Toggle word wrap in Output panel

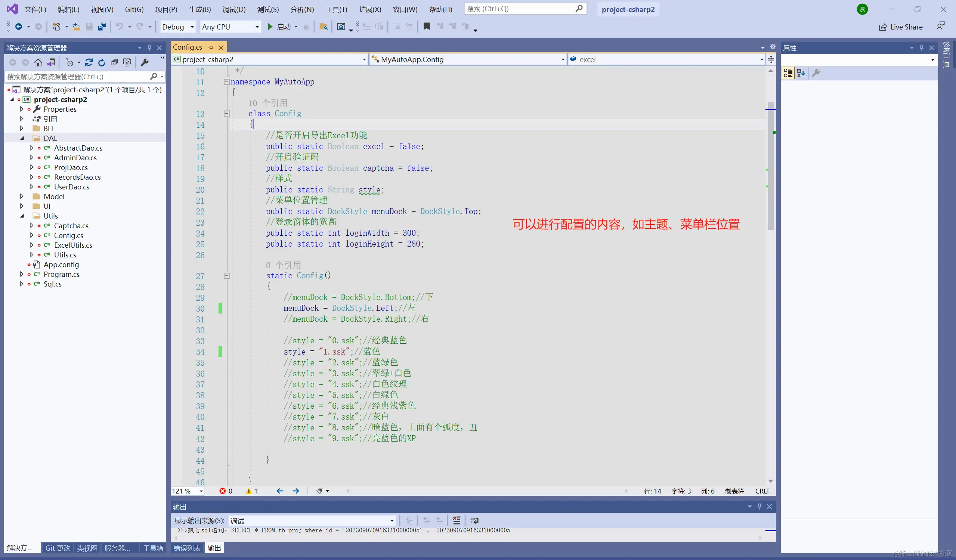click(474, 520)
